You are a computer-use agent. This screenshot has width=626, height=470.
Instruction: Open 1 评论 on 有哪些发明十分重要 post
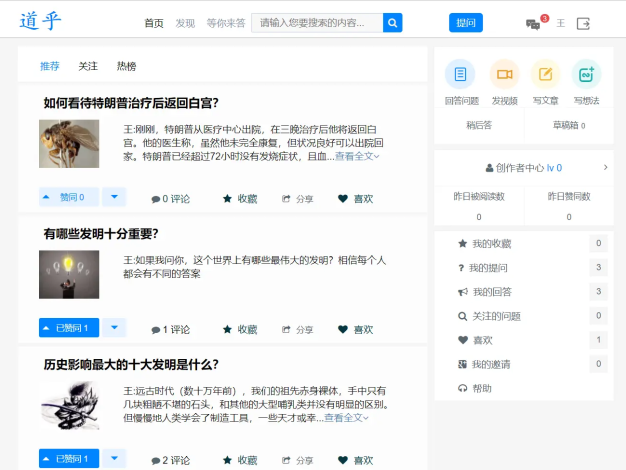click(x=170, y=329)
